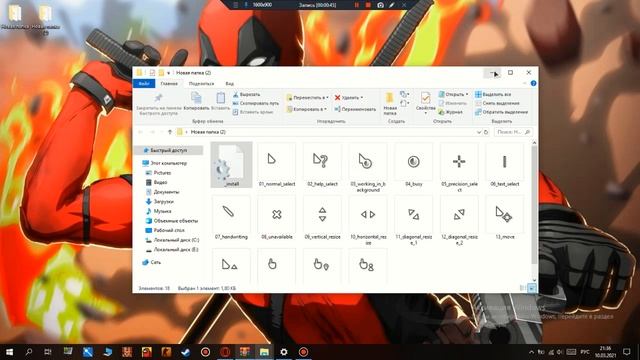Select the 01_normal_select cursor file

[277, 165]
